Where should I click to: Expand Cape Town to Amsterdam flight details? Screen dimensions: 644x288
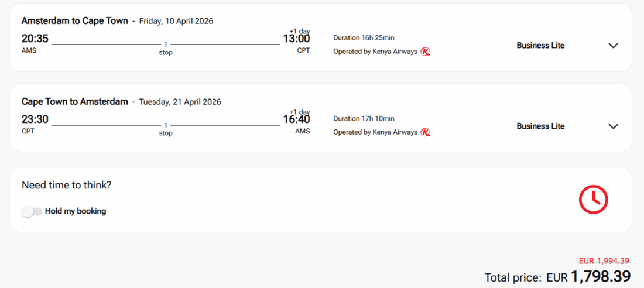coord(613,126)
